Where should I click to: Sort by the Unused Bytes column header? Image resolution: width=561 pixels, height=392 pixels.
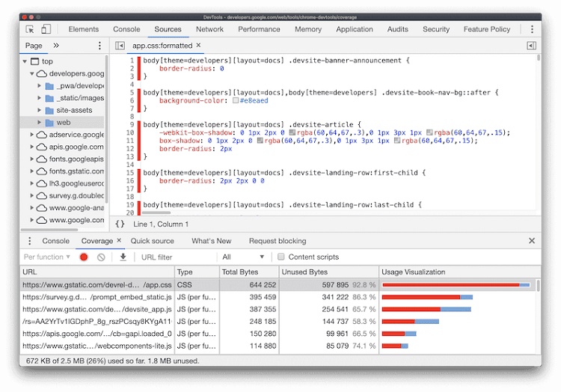pyautogui.click(x=329, y=272)
